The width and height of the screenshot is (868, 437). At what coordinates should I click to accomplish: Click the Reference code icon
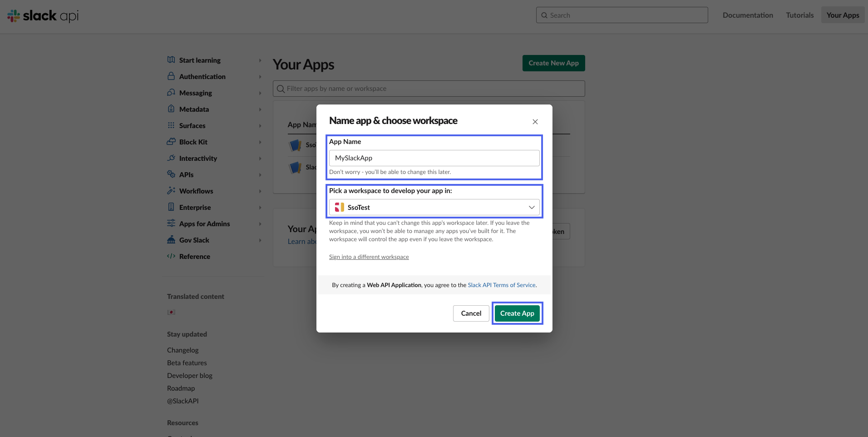coord(171,256)
